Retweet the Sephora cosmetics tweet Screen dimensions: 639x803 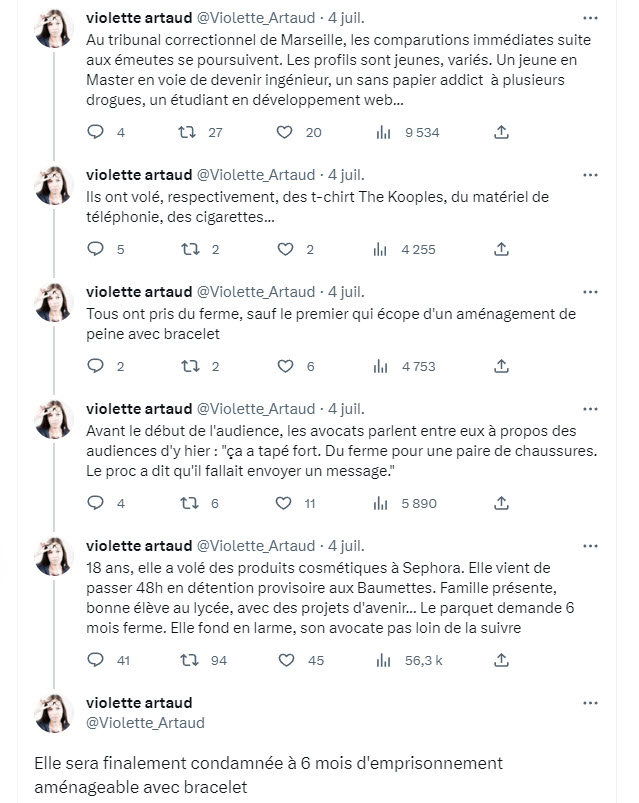[185, 660]
